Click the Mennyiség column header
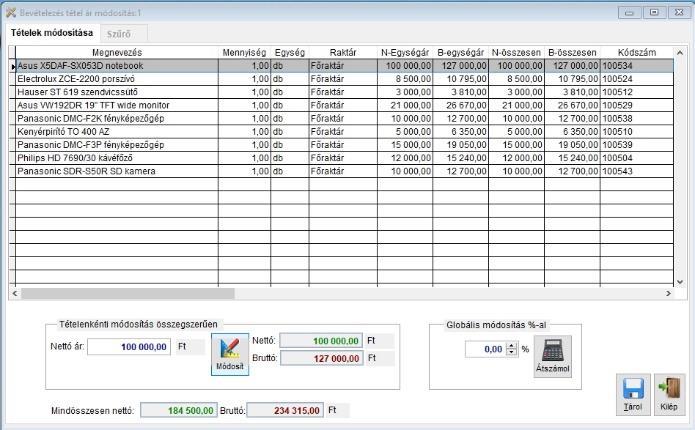 (x=244, y=52)
